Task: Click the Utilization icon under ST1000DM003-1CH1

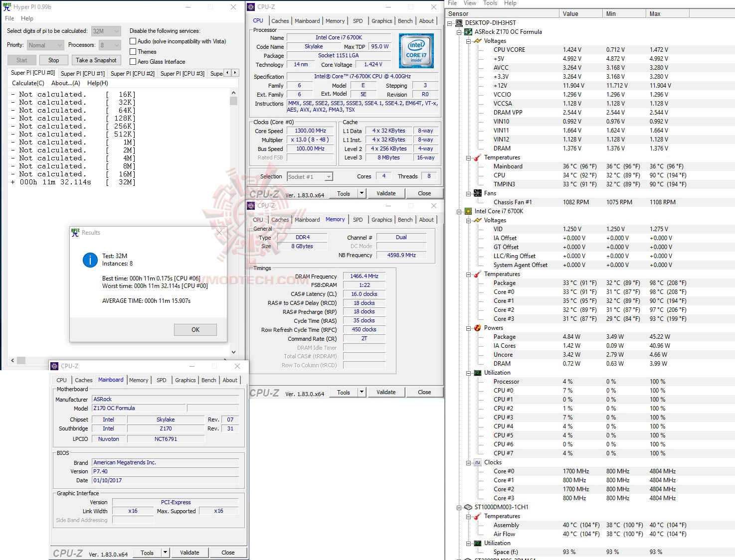Action: 477,543
